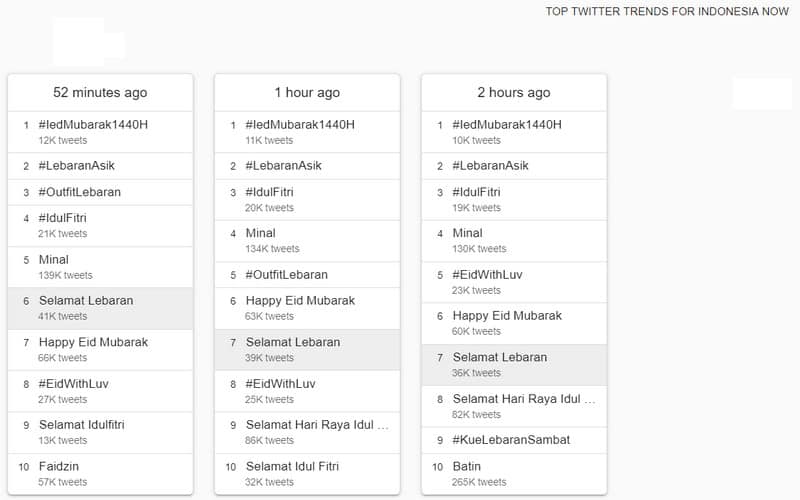Click #EidWithLuv showing 23K tweets
This screenshot has height=500, width=800.
coord(488,275)
